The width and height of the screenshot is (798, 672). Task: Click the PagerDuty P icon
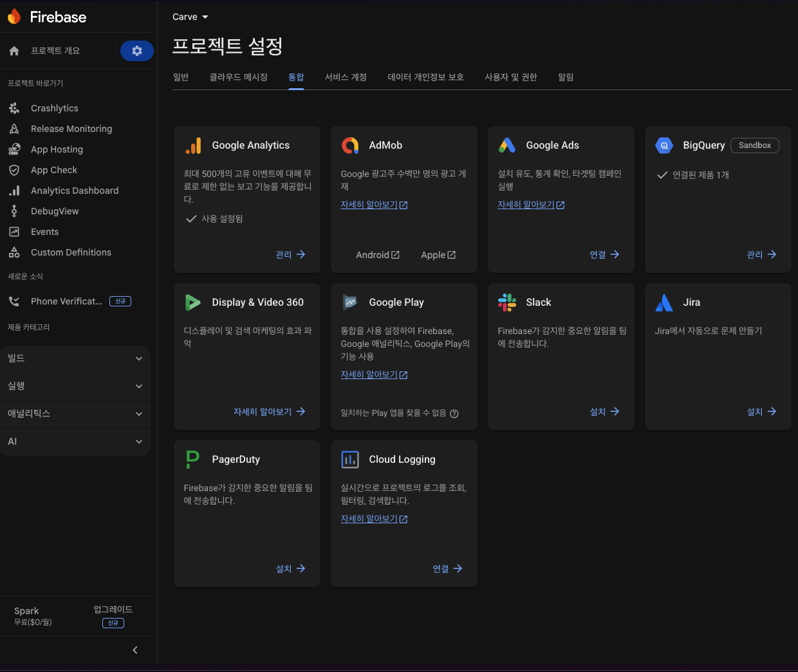(x=192, y=460)
